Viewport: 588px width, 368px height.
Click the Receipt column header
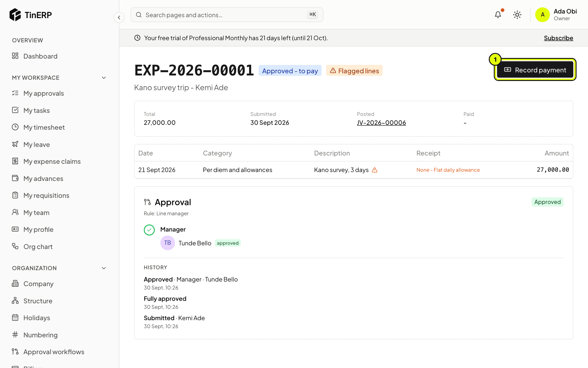click(x=428, y=153)
